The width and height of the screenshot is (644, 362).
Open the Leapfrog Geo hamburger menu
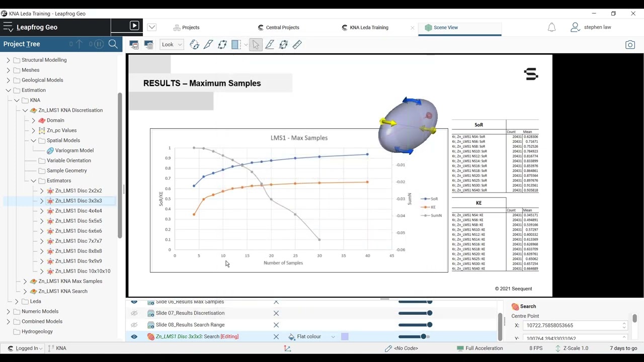[8, 27]
